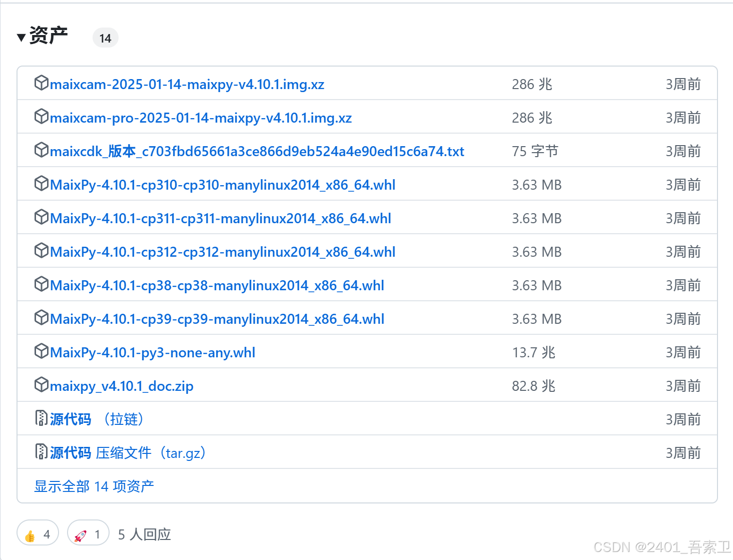Click the 14 assets count badge
The image size is (733, 560).
106,38
